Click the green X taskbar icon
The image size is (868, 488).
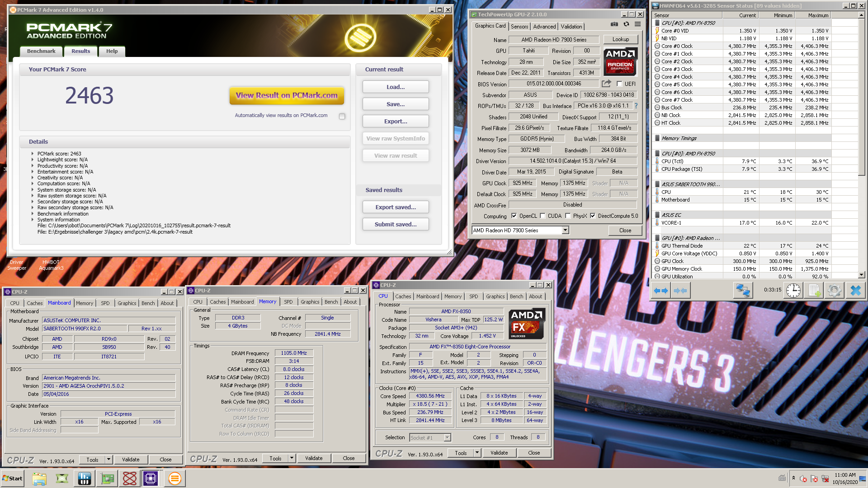point(62,479)
